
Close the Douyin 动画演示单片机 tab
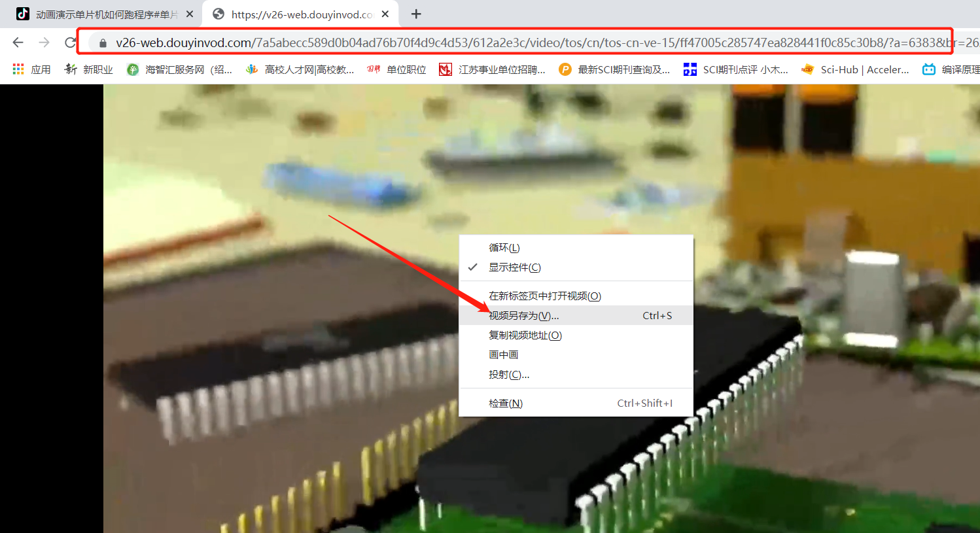(189, 14)
